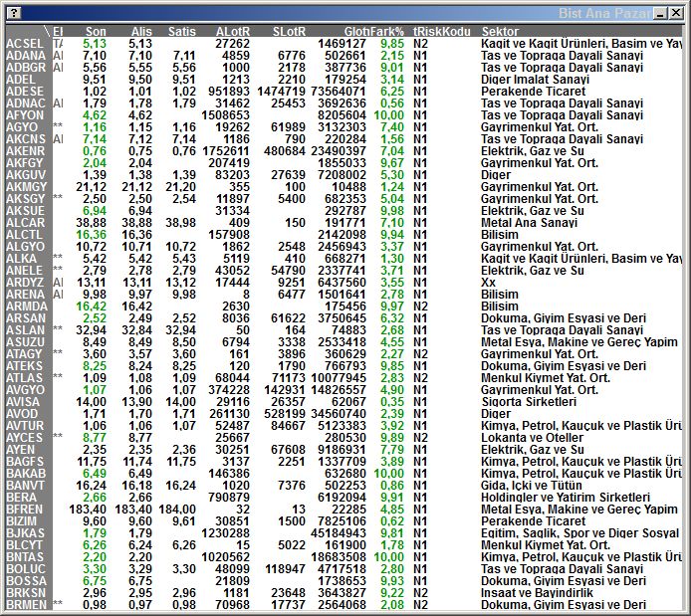
Task: Select the ATLAS ticker
Action: pos(24,378)
